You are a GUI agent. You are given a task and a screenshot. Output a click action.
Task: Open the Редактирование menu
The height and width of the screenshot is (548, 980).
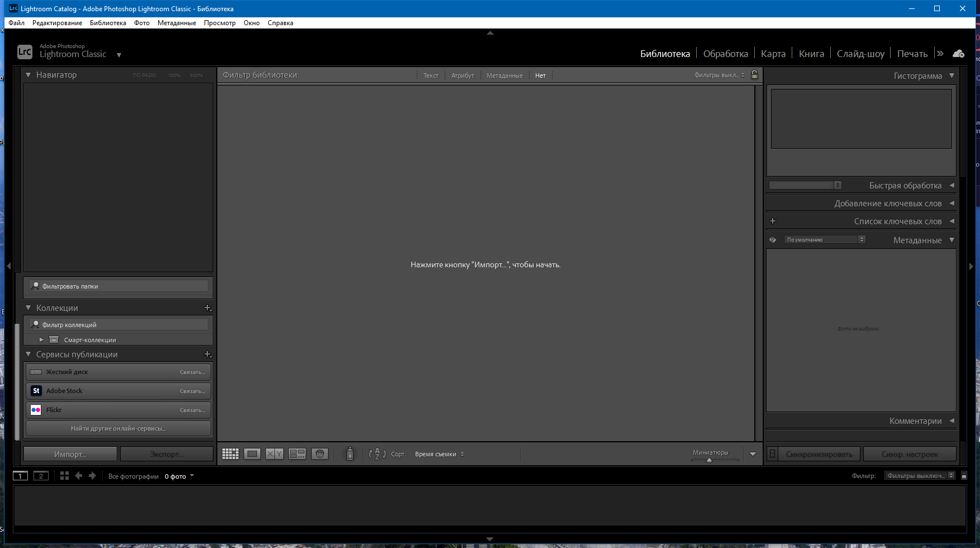[x=57, y=23]
